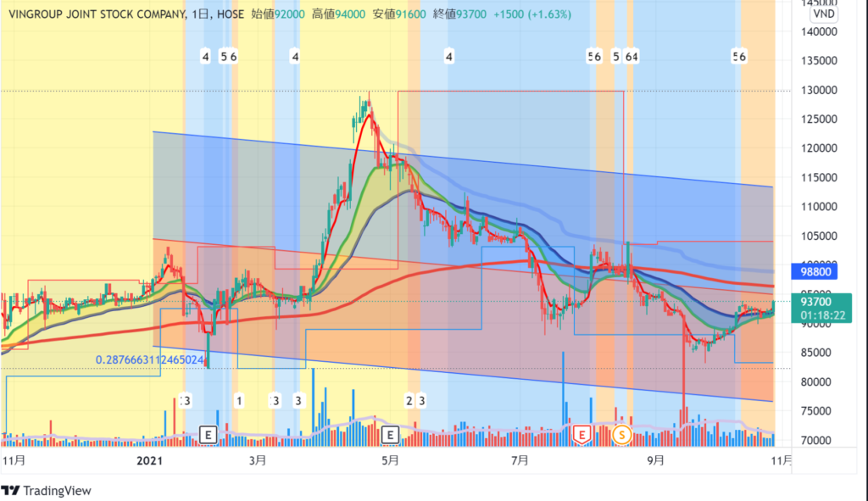Open the VND currency selector
Image resolution: width=868 pixels, height=501 pixels.
[824, 14]
